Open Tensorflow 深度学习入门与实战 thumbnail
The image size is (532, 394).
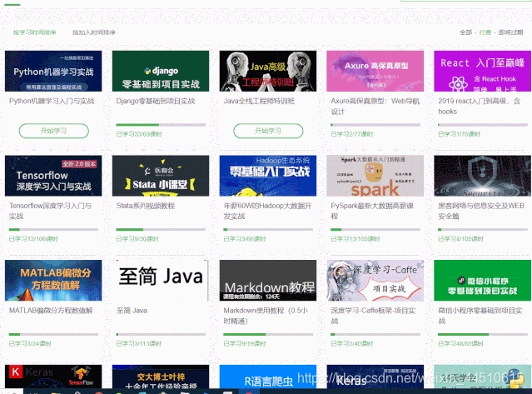(x=53, y=176)
